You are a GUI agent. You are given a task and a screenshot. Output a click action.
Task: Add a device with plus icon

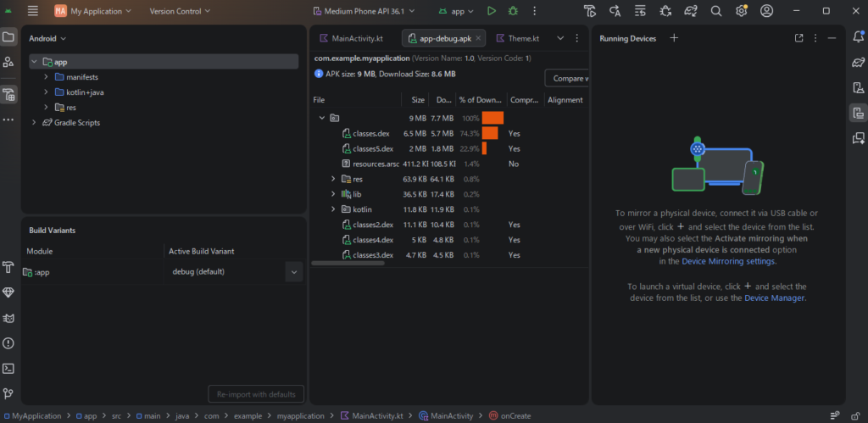pyautogui.click(x=674, y=38)
